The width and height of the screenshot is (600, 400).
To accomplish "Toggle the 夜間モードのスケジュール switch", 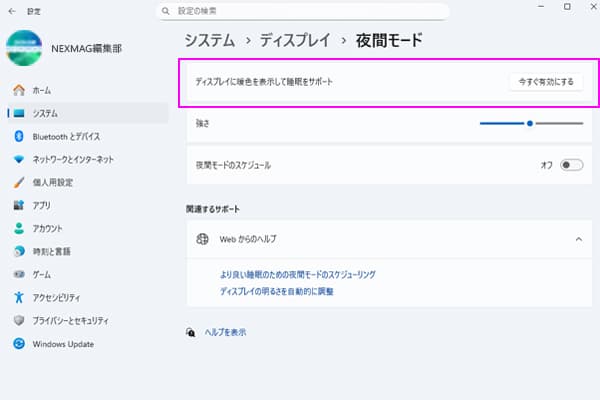I will 572,165.
